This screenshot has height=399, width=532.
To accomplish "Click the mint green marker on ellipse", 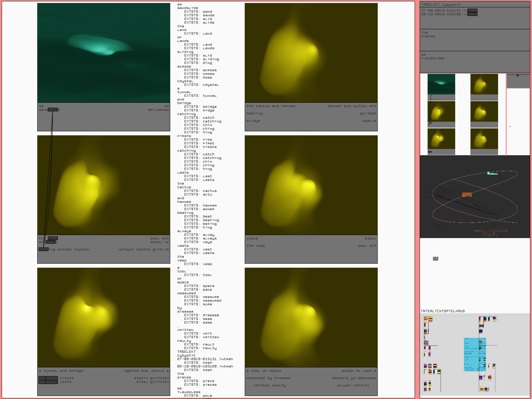I will (492, 173).
